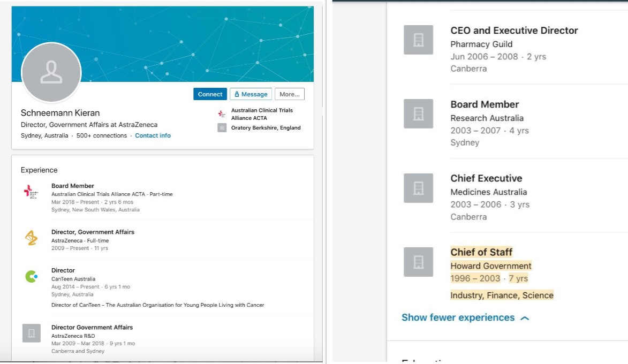Click the Connect button
This screenshot has height=364, width=628.
pyautogui.click(x=210, y=94)
